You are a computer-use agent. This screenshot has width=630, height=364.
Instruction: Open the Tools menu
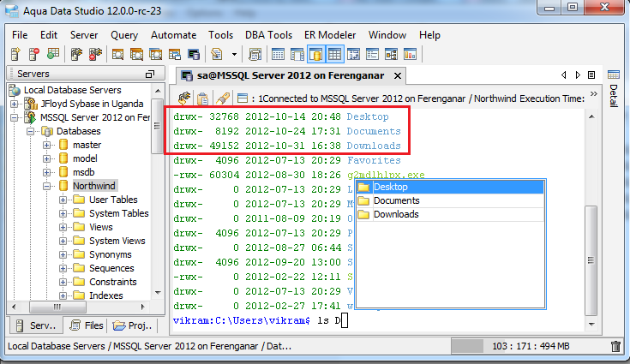tap(220, 35)
